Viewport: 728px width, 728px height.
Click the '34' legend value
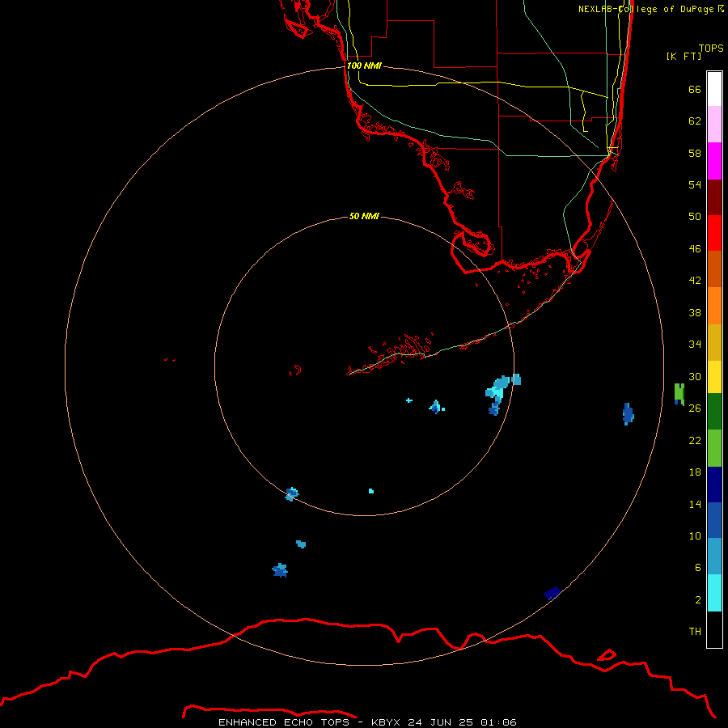tap(695, 344)
